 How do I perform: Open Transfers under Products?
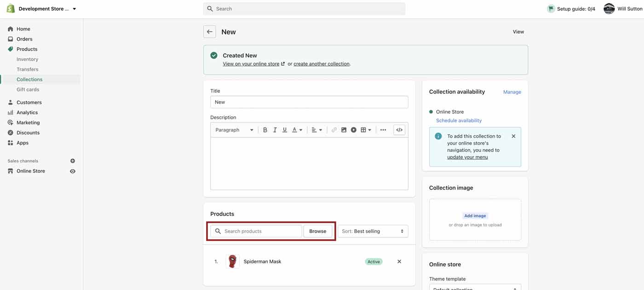coord(27,70)
